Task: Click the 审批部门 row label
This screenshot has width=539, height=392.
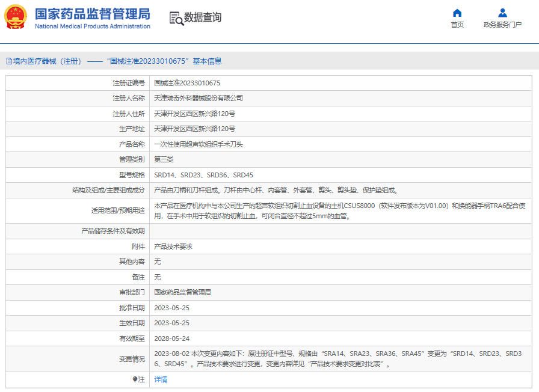Action: tap(132, 292)
